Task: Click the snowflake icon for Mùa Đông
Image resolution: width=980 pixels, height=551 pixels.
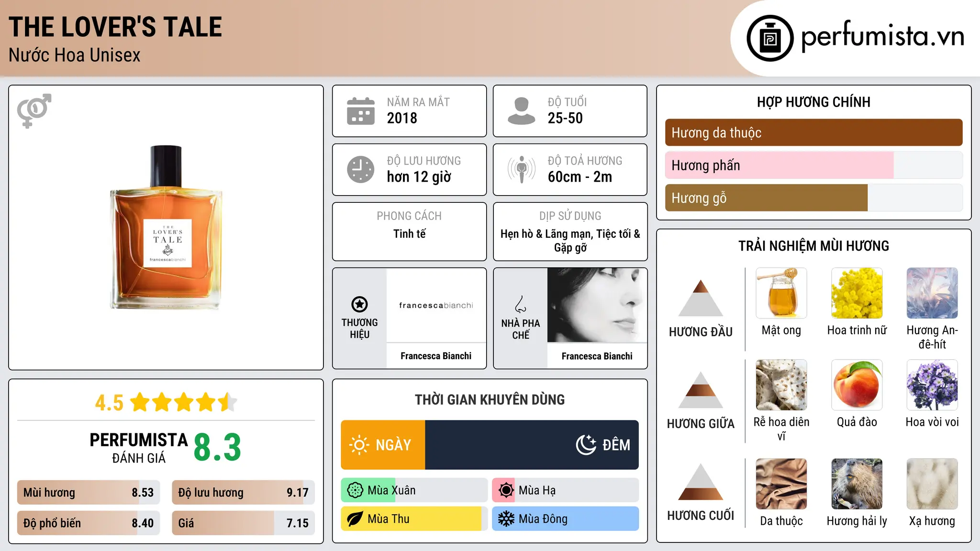Action: (506, 519)
